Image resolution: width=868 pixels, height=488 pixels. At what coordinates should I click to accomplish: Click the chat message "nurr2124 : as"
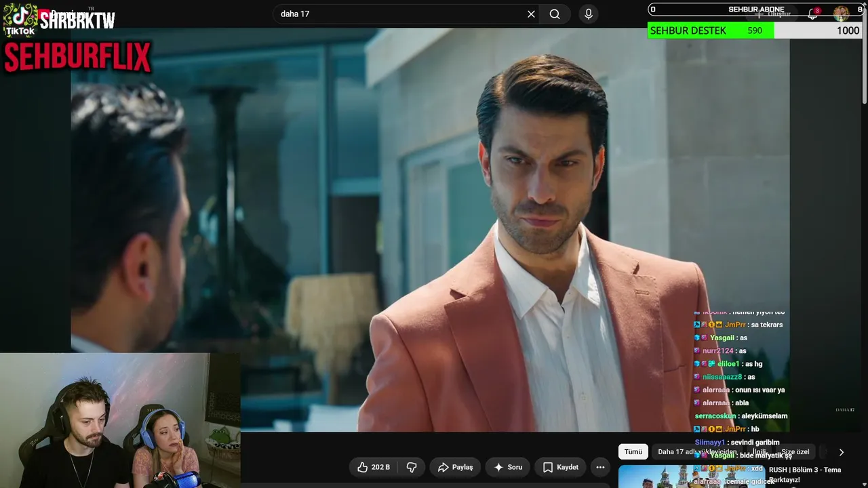point(719,351)
